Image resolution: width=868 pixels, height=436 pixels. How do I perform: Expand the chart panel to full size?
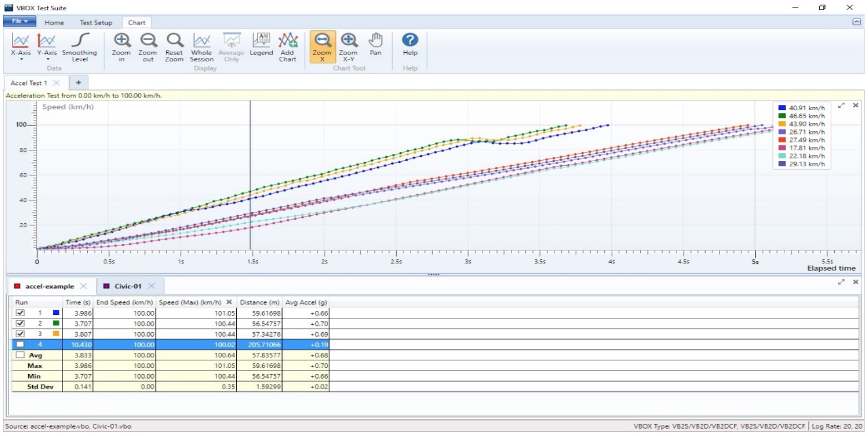(841, 106)
